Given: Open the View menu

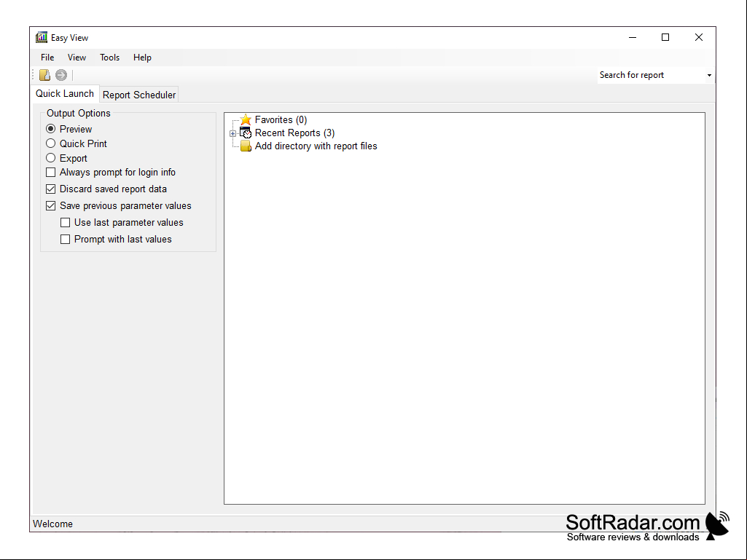Looking at the screenshot, I should (77, 58).
